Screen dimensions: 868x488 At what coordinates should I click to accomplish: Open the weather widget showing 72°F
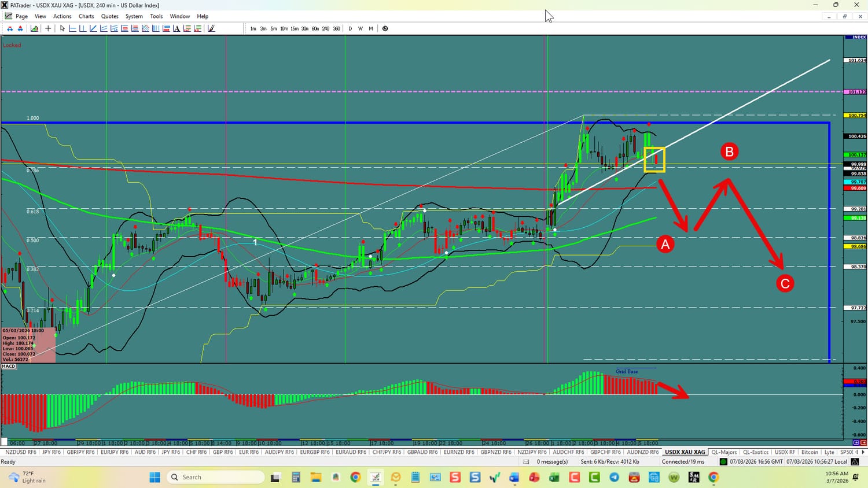pos(28,477)
